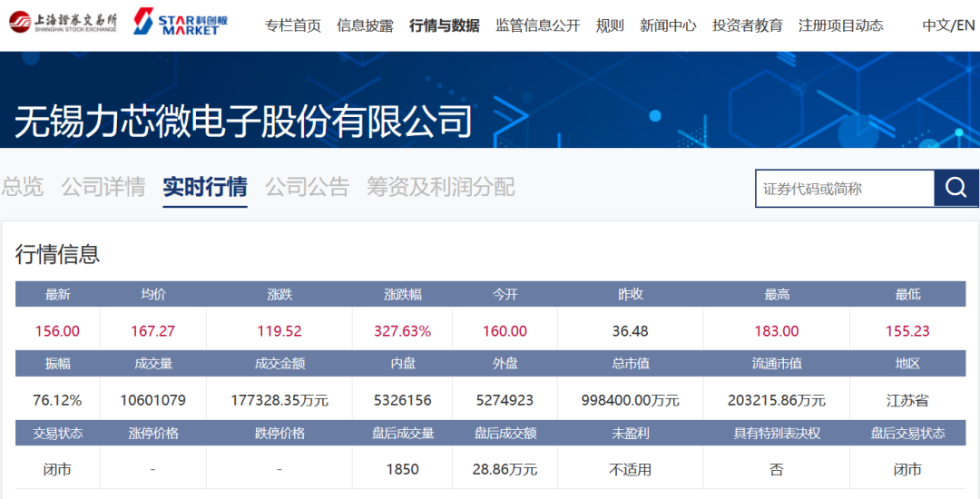The height and width of the screenshot is (499, 980).
Task: Open the Shanghai Stock Exchange logo
Action: tap(64, 23)
